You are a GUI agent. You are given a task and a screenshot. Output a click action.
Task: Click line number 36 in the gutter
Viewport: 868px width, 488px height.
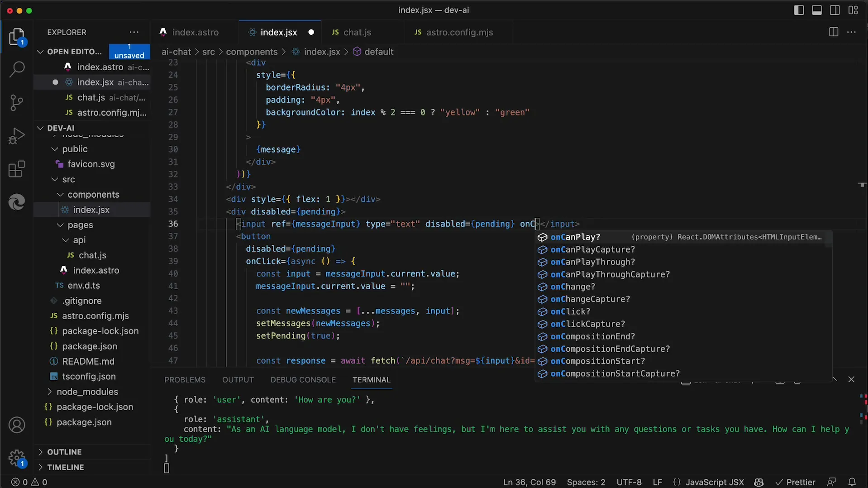(x=173, y=224)
